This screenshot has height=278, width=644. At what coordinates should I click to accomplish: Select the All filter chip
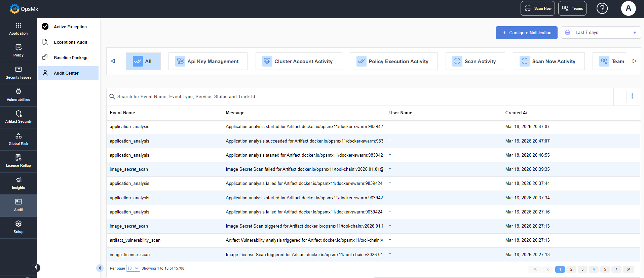tap(143, 61)
